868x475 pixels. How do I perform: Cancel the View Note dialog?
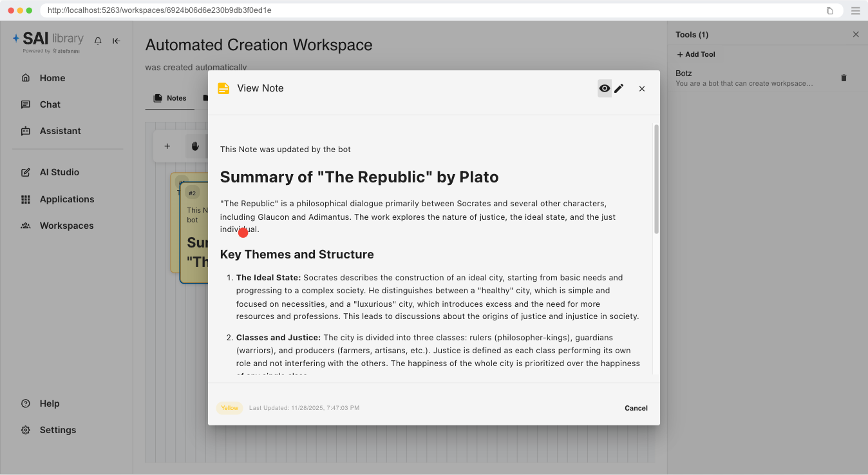(636, 408)
